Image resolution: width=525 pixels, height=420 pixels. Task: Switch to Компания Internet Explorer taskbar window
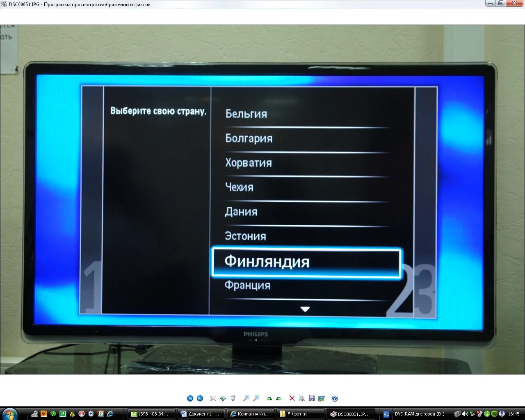tap(251, 414)
